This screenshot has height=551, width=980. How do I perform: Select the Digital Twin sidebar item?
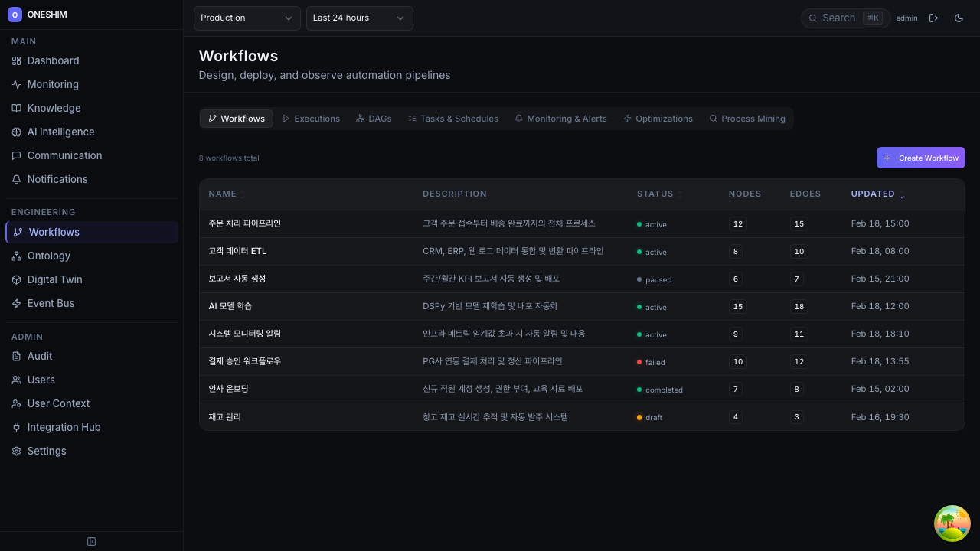tap(53, 279)
